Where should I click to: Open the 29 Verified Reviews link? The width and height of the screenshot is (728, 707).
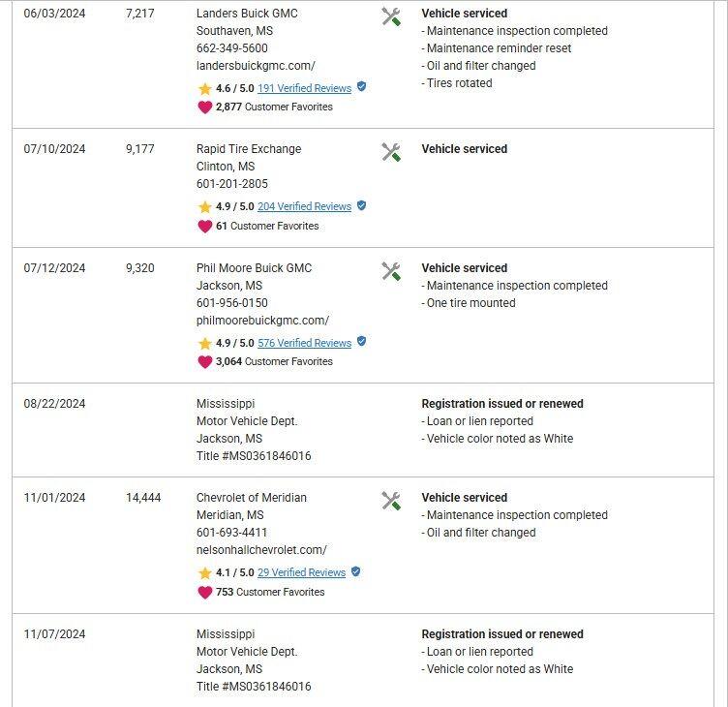click(301, 572)
